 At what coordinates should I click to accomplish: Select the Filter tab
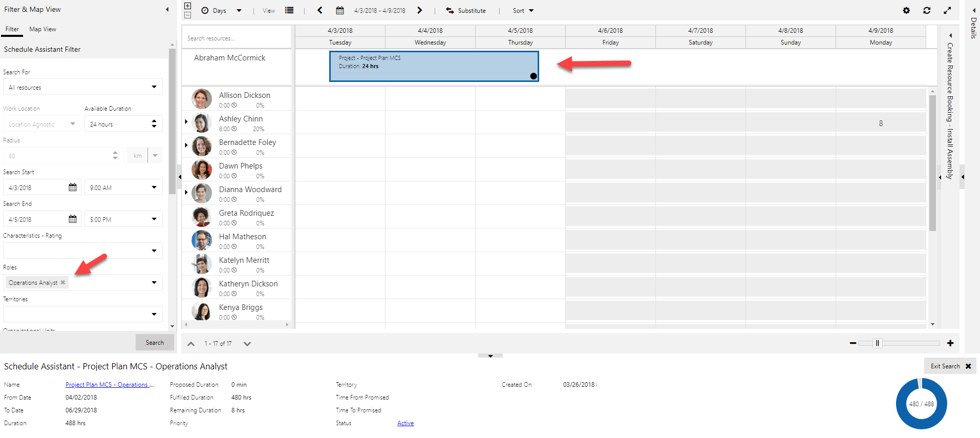(x=12, y=29)
